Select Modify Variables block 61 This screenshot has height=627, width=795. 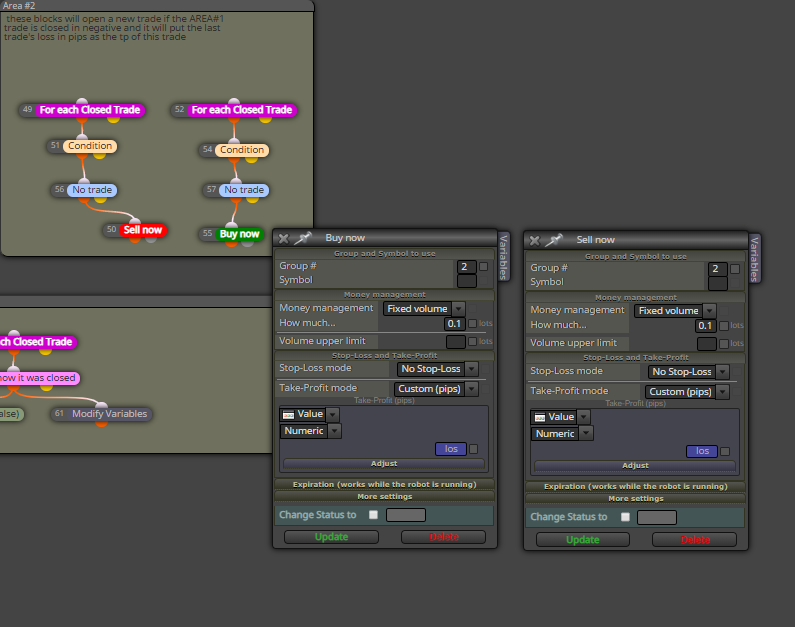click(x=102, y=414)
